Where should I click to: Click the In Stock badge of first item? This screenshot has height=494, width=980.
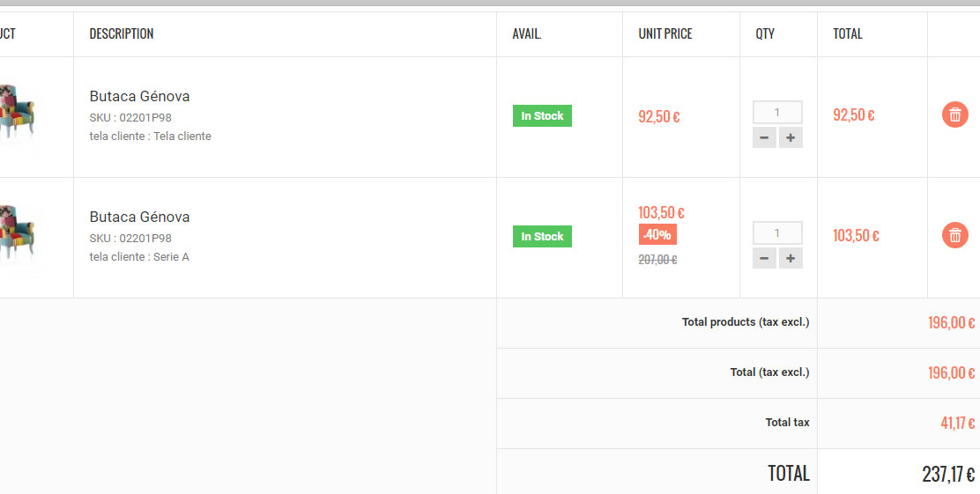coord(542,115)
